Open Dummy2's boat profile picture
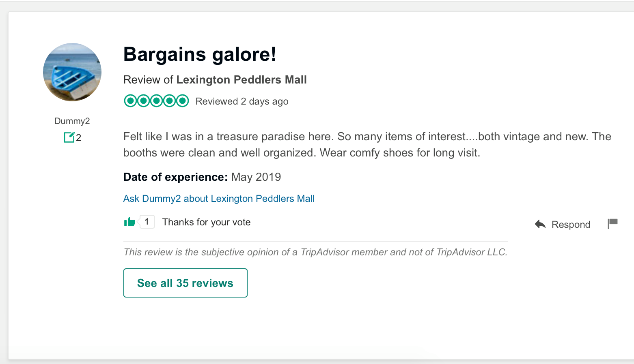The width and height of the screenshot is (634, 364). 72,72
